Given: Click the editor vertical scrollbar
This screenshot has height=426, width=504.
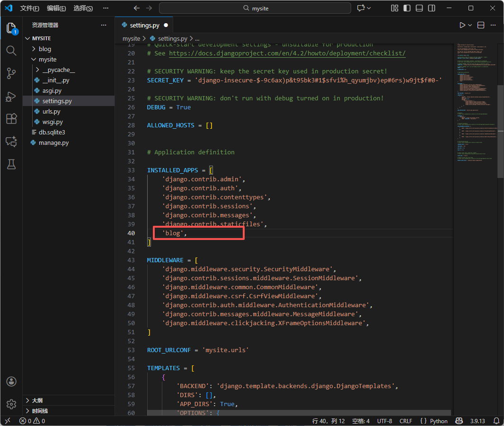Looking at the screenshot, I should (x=500, y=132).
